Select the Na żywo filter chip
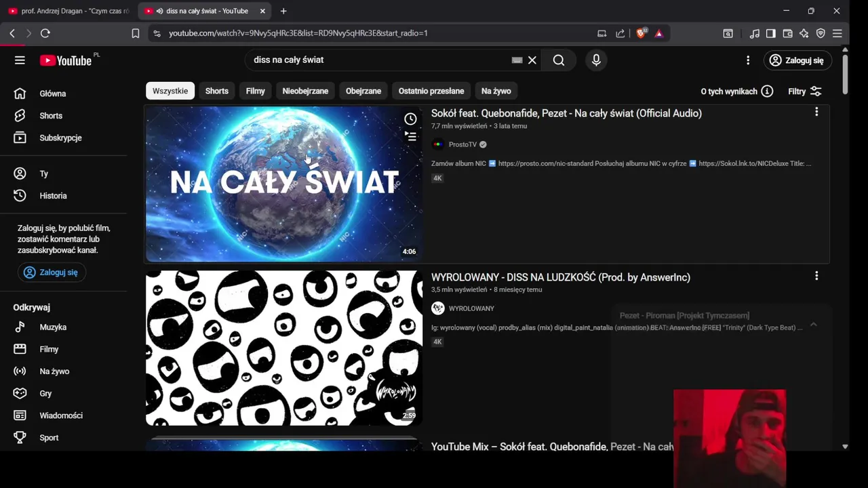The height and width of the screenshot is (488, 868). point(496,91)
